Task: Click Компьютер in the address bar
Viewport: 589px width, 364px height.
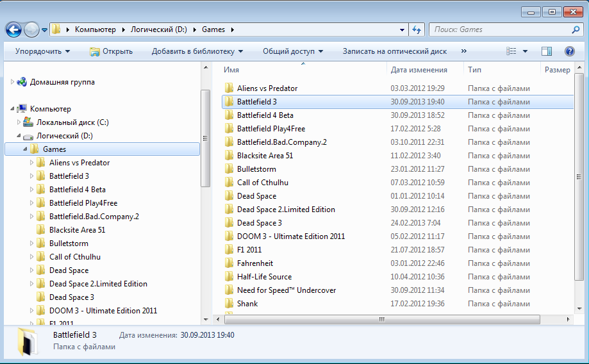Action: point(95,29)
